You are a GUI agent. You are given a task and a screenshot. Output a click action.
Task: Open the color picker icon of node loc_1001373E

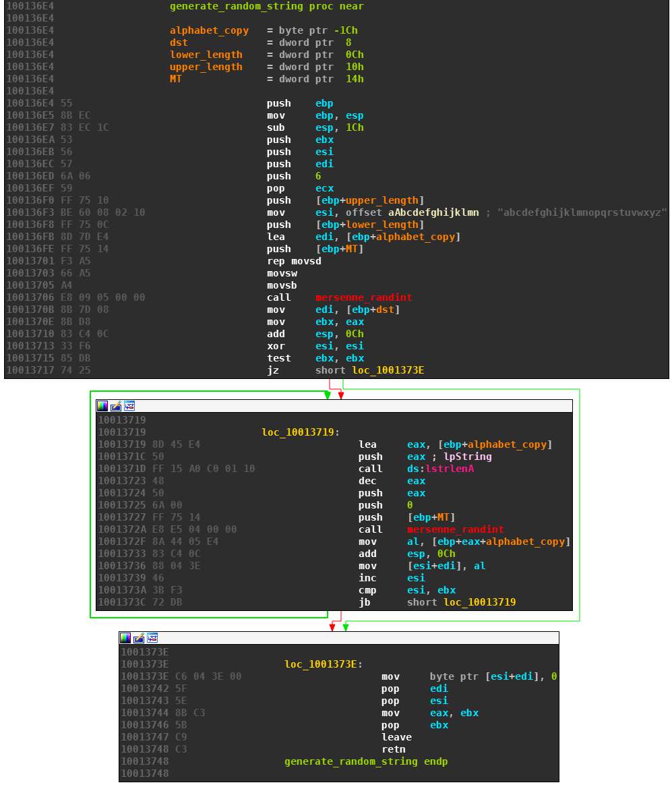tap(125, 638)
